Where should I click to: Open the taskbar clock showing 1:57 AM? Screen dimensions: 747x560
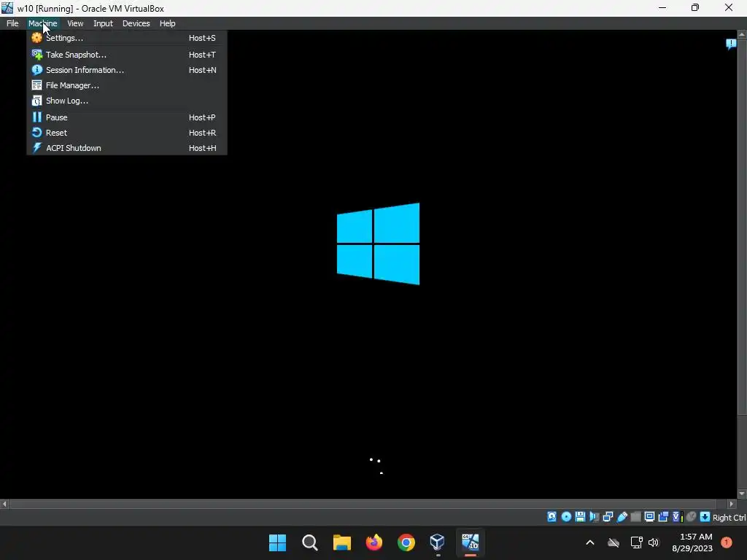693,542
